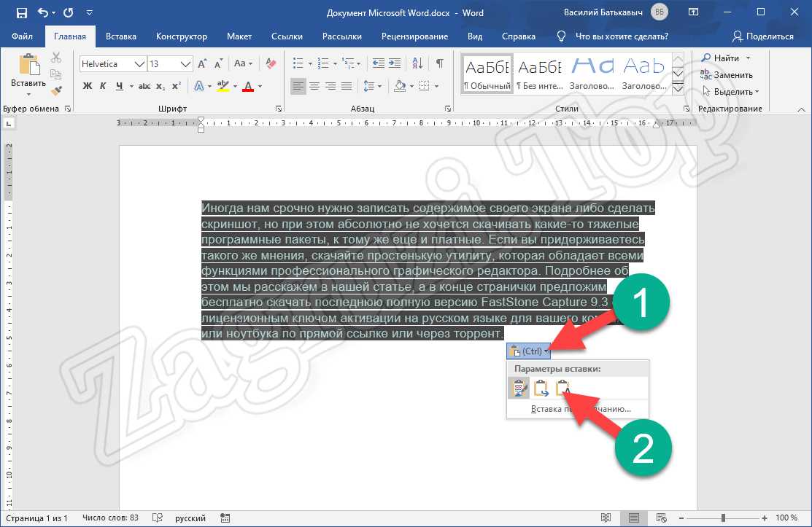This screenshot has height=527, width=812.
Task: Apply a multilevel list
Action: click(x=349, y=63)
